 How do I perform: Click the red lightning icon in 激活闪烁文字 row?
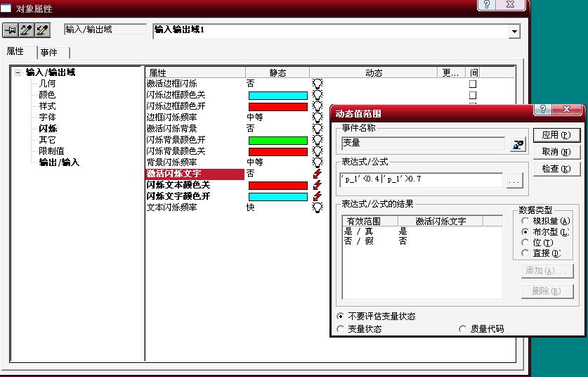(x=318, y=174)
